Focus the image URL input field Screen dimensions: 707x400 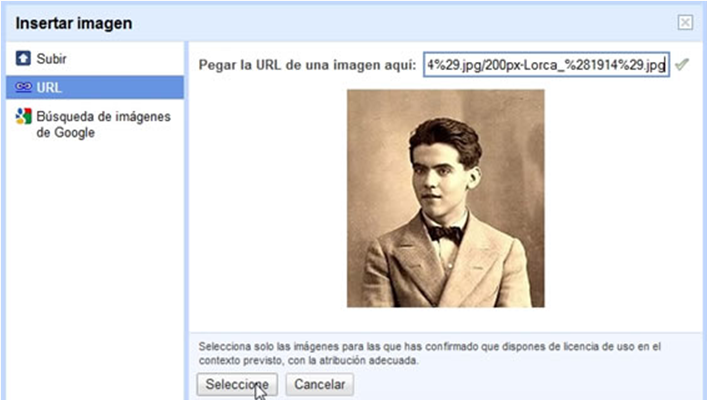tap(546, 64)
